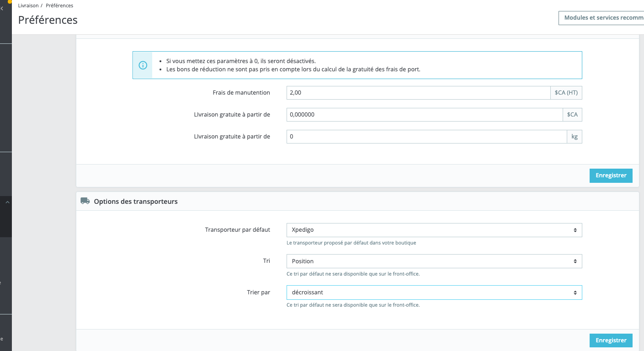Collapse the active sidebar menu section chevron
644x351 pixels.
[x=7, y=202]
